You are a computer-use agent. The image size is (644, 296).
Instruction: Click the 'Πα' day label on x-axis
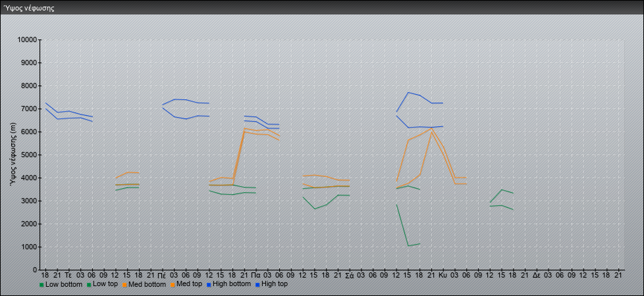(256, 276)
